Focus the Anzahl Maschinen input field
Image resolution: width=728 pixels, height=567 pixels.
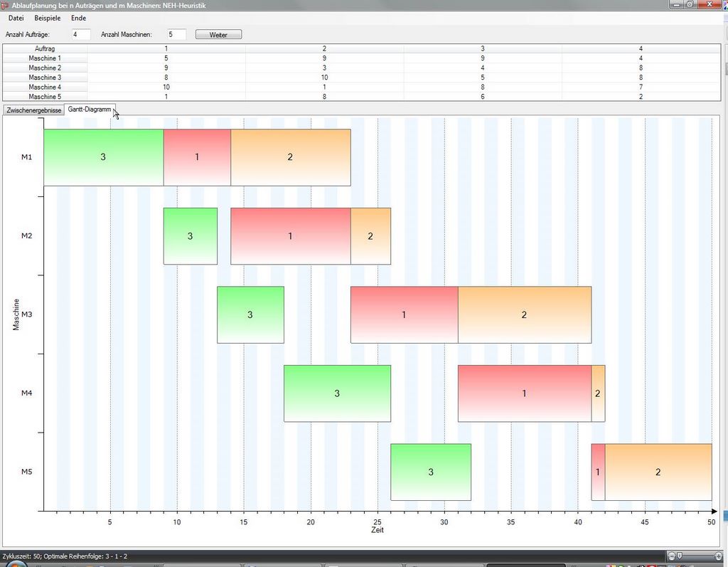(176, 34)
